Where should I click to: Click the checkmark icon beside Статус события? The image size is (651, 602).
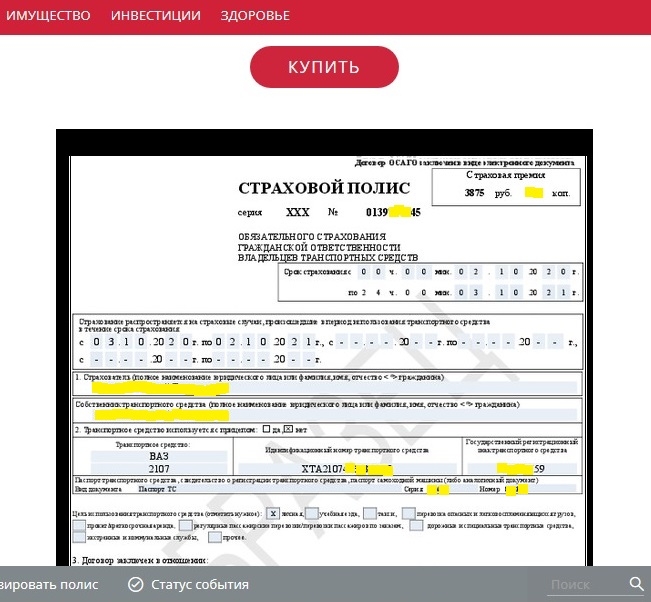coord(135,584)
